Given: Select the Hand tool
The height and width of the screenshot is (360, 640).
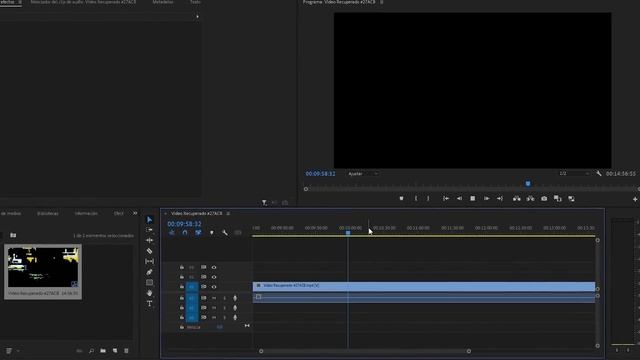Looking at the screenshot, I should tap(149, 293).
